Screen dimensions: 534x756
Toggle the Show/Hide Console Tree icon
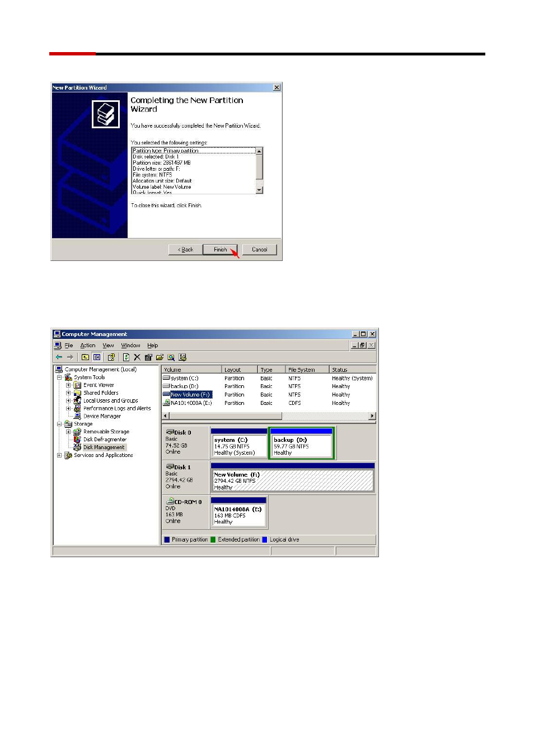point(97,357)
